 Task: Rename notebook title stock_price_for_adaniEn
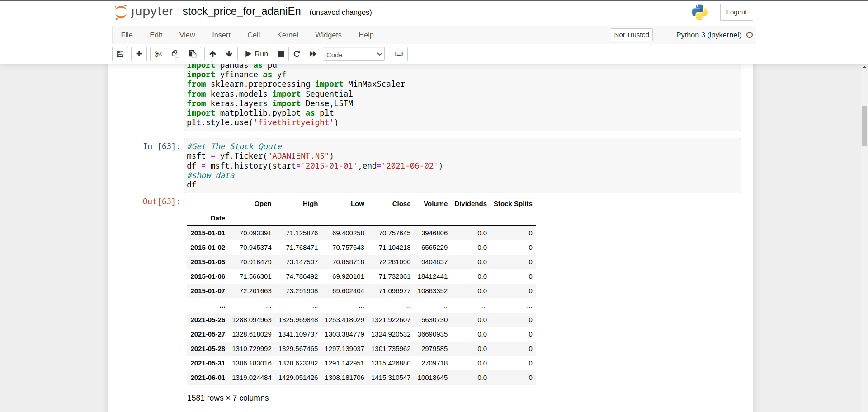(x=242, y=12)
